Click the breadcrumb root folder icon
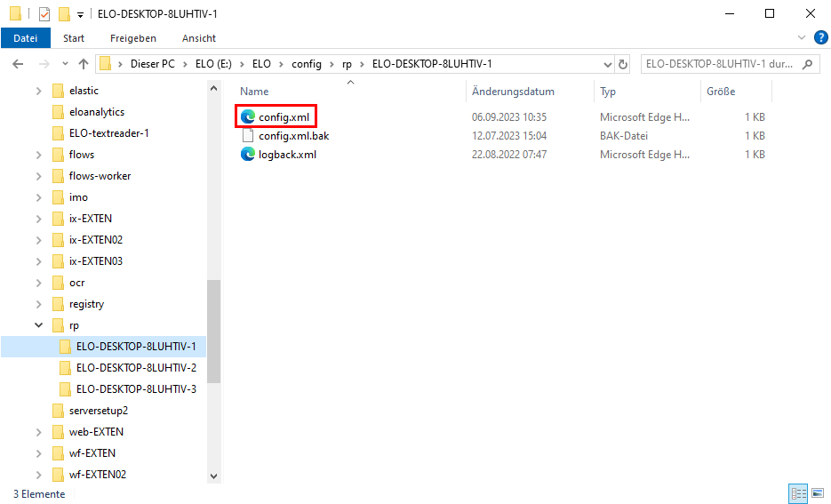Screen dimensions: 831x504 click(x=106, y=64)
